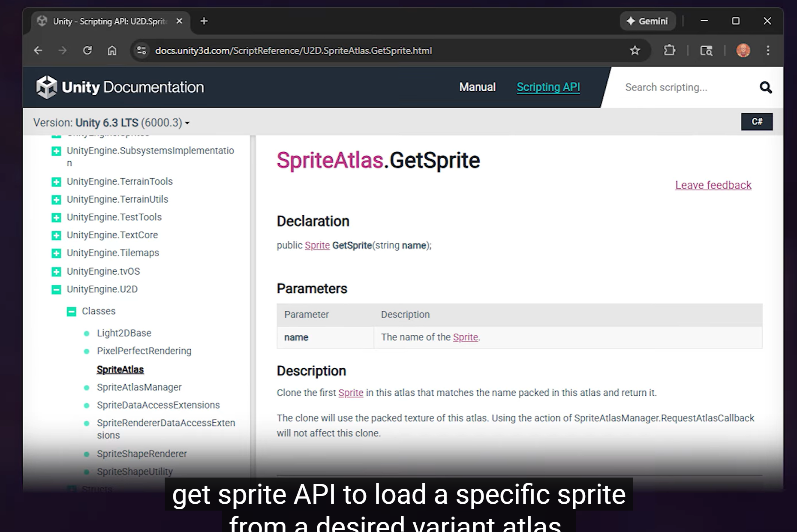Open site information icon in address bar
This screenshot has height=532, width=797.
point(141,51)
